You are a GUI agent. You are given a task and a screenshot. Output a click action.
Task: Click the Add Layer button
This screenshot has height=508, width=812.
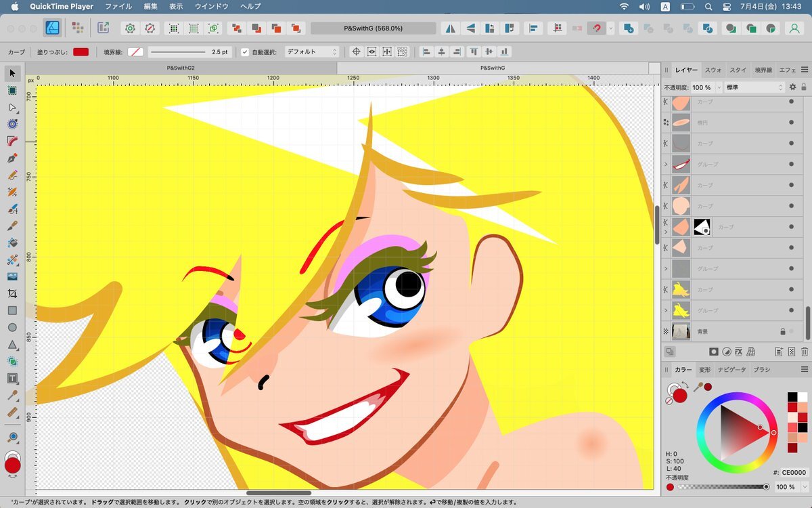click(x=779, y=352)
